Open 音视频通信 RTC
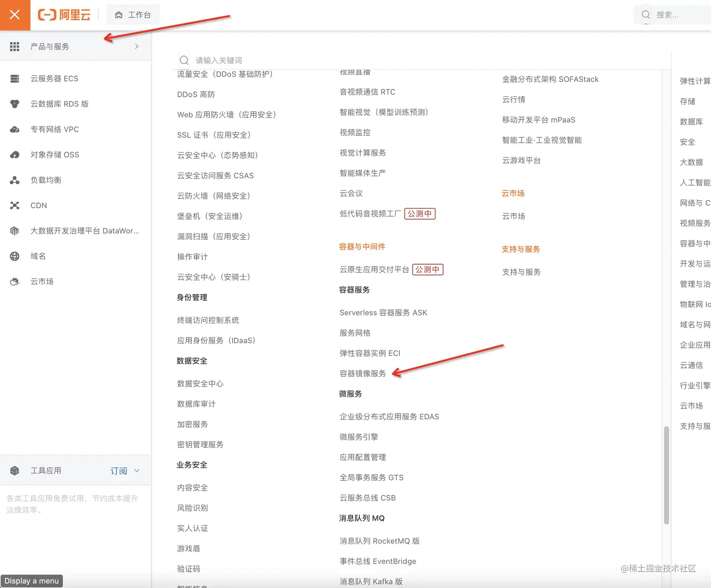The image size is (711, 588). (x=367, y=92)
